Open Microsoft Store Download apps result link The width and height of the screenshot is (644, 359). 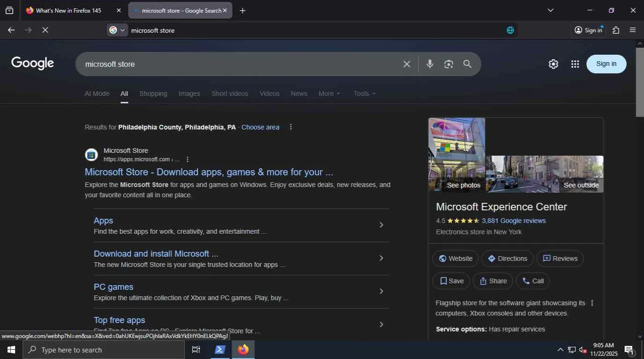coord(209,172)
